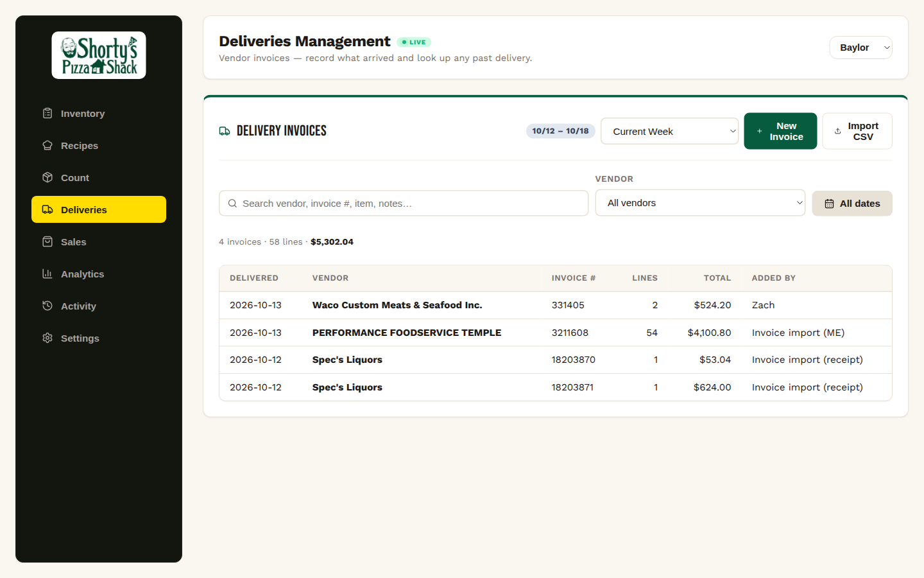Viewport: 924px width, 578px height.
Task: Click the Import CSV button
Action: pos(857,131)
